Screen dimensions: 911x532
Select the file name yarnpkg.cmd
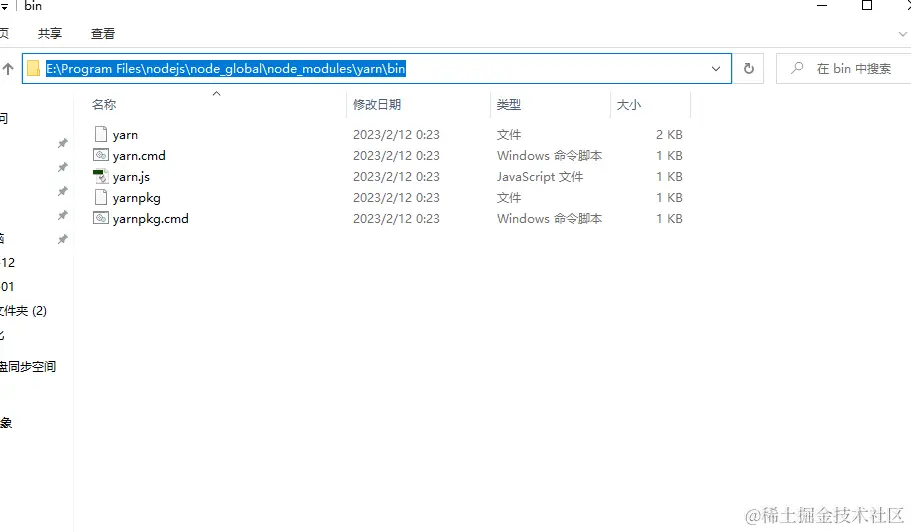coord(150,219)
